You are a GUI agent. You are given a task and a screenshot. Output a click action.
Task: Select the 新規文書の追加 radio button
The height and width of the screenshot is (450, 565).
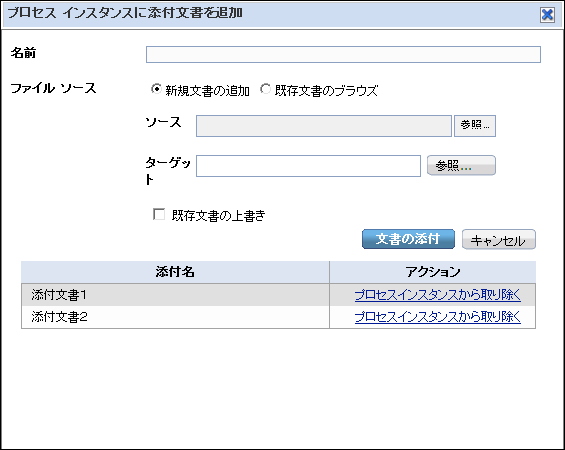coord(156,89)
